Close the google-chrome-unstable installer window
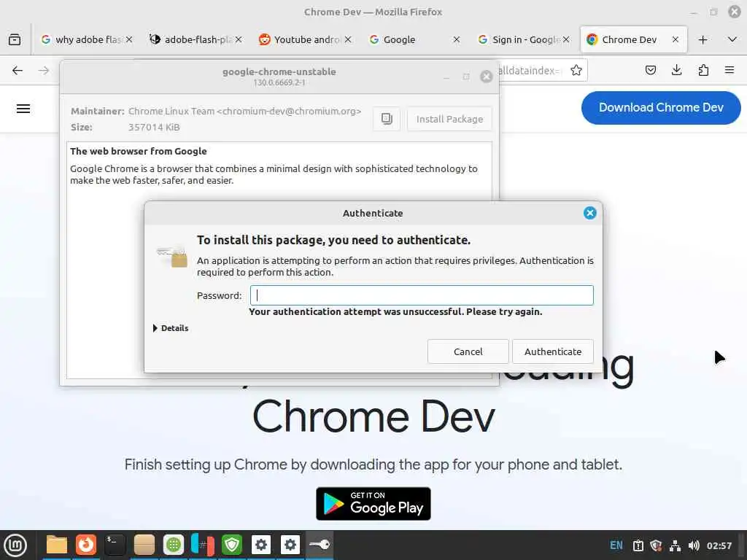747x560 pixels. tap(486, 76)
